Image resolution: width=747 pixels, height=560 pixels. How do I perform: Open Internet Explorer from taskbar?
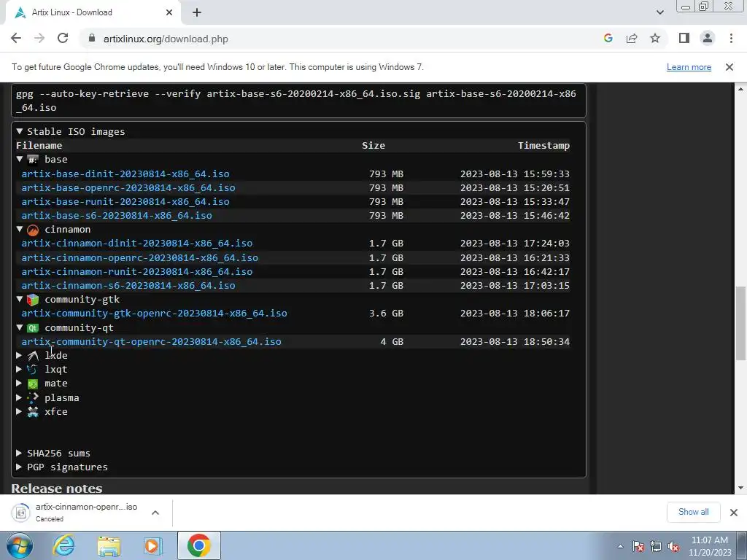point(64,546)
